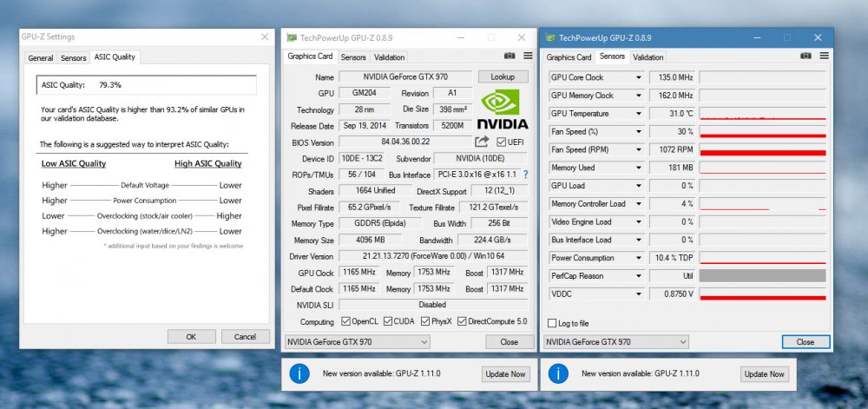868x409 pixels.
Task: Click GPU-Z title icon in Graphics Card window
Action: pyautogui.click(x=292, y=37)
